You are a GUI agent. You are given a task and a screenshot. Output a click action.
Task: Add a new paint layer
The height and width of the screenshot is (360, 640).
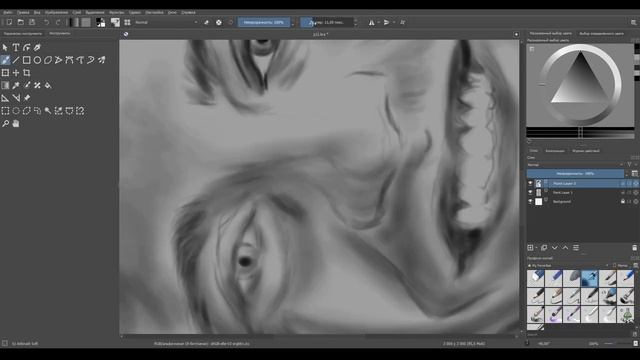click(x=530, y=248)
